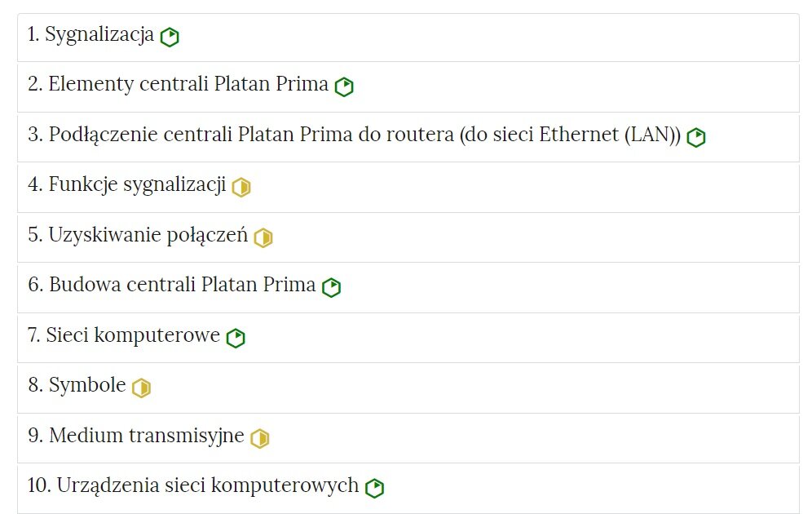Click the play hexagon next to Sieci komputerowe
812x514 pixels.
235,337
